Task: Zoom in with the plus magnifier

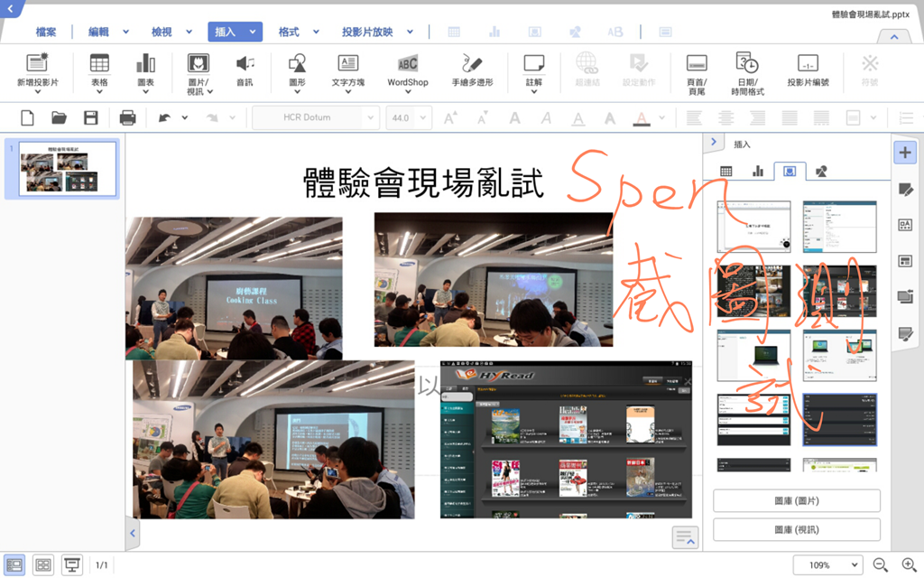Action: [x=910, y=565]
